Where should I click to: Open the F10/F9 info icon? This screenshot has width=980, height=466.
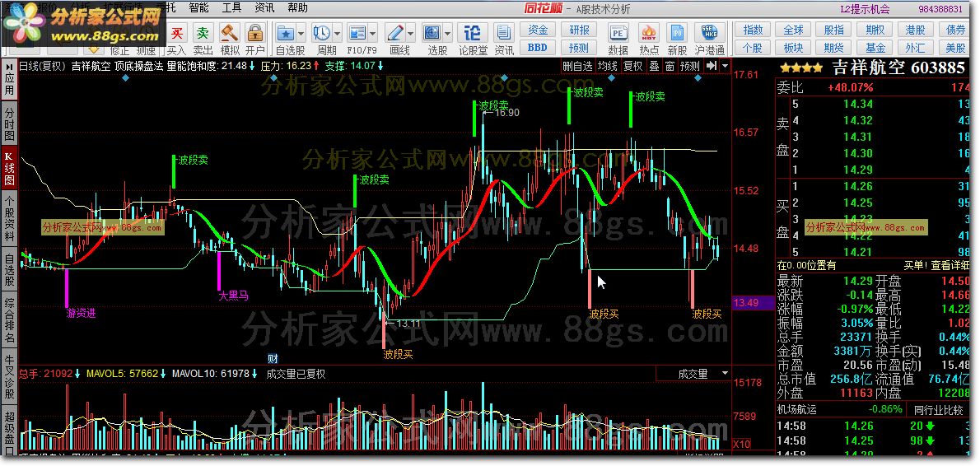pos(357,32)
